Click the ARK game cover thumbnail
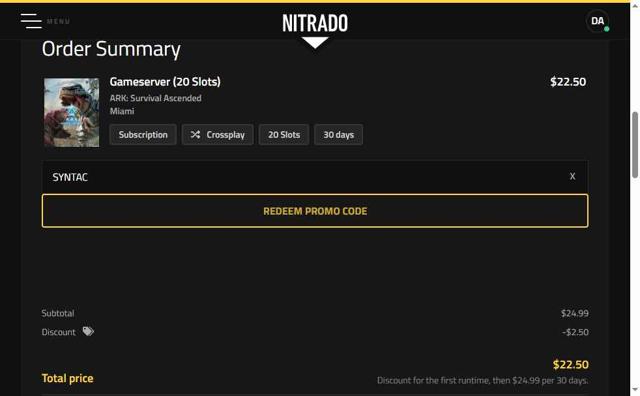640x396 pixels. click(72, 112)
